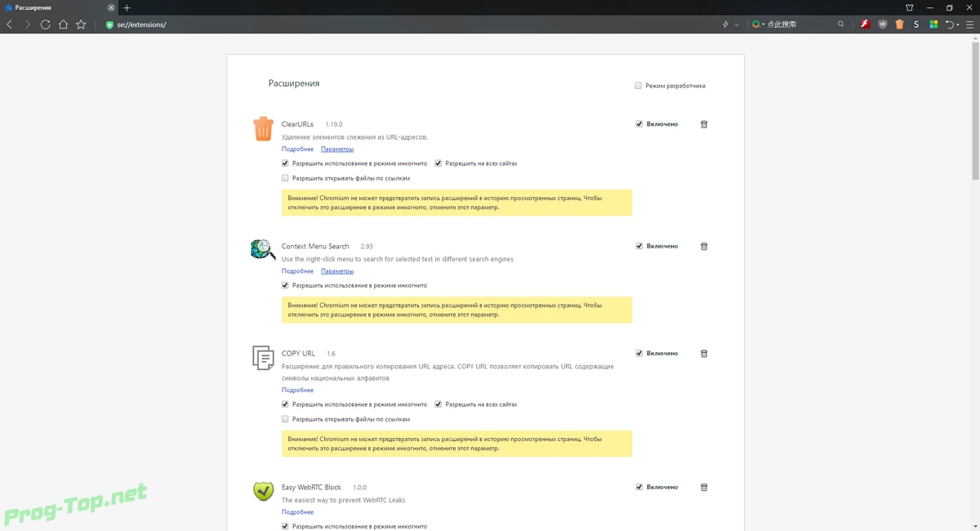
Task: Bookmark page with star icon
Action: pyautogui.click(x=81, y=25)
